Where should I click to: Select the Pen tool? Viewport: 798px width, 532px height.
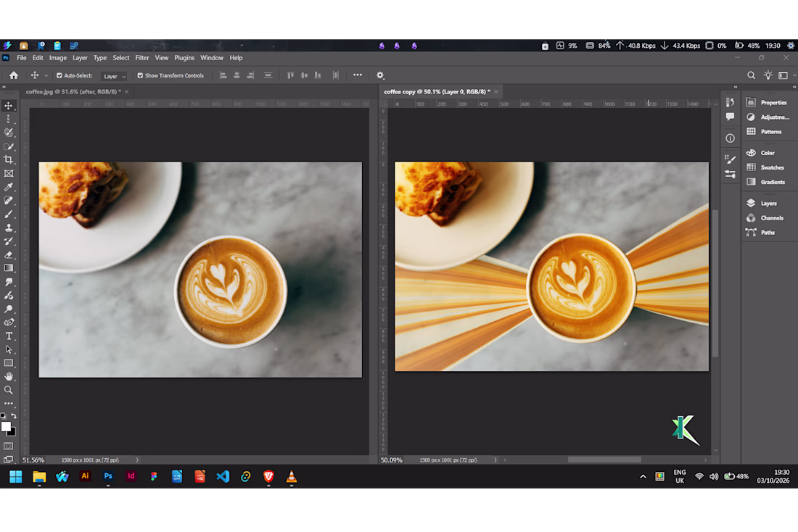9,323
